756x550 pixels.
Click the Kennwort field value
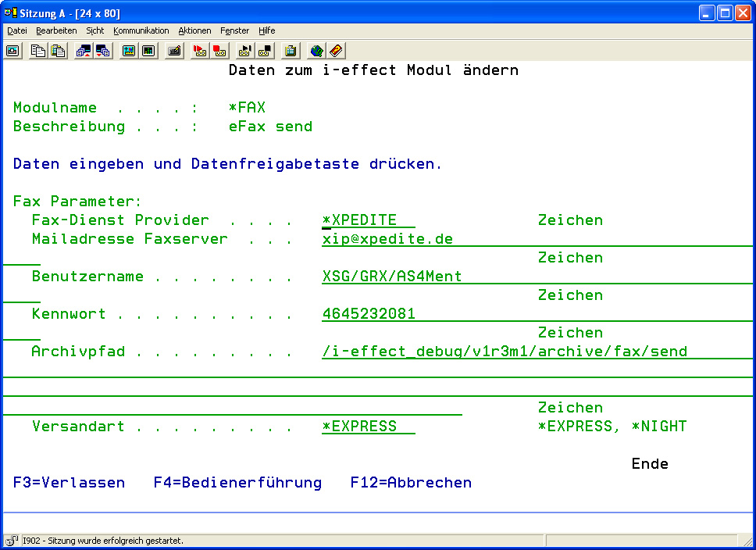pos(369,314)
